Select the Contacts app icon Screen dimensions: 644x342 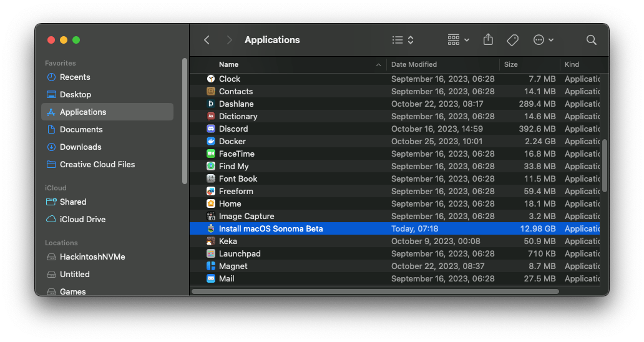[x=211, y=91]
